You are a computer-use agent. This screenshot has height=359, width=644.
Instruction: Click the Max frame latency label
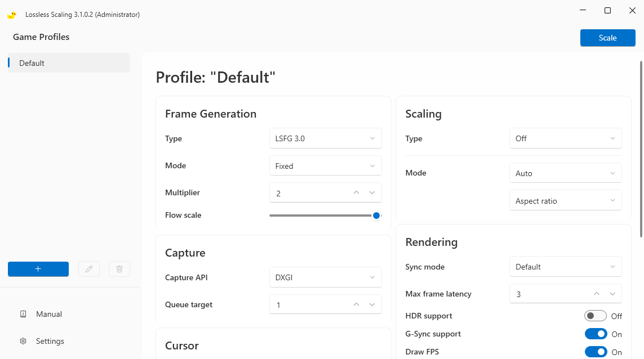click(438, 294)
